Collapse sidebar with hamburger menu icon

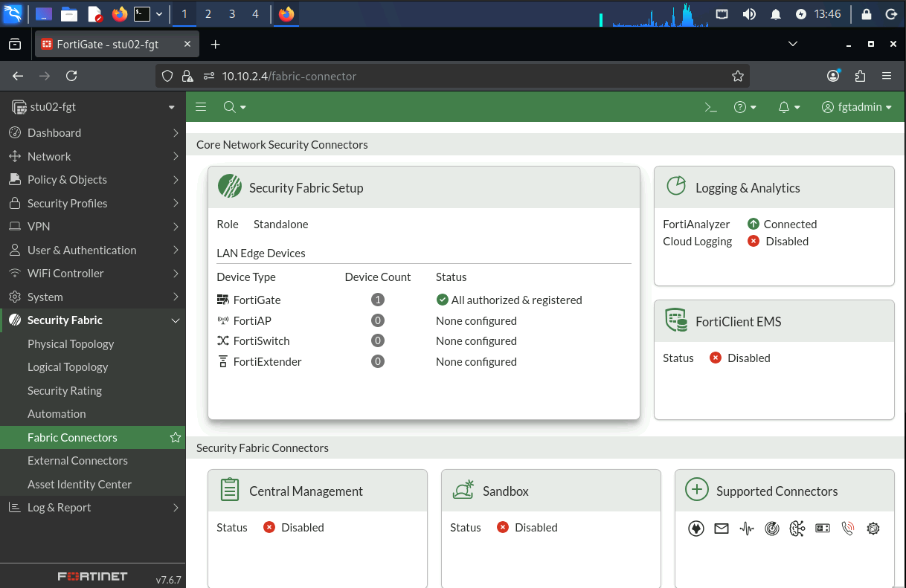pyautogui.click(x=201, y=107)
